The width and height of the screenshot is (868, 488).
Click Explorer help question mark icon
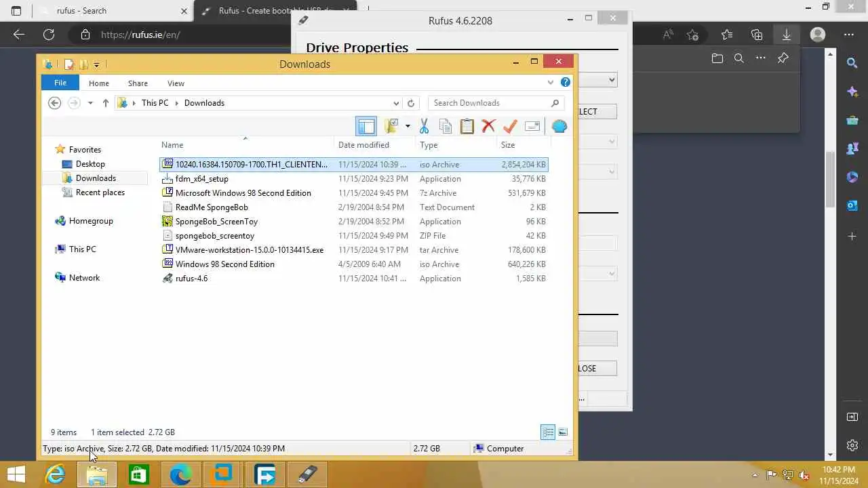(566, 82)
